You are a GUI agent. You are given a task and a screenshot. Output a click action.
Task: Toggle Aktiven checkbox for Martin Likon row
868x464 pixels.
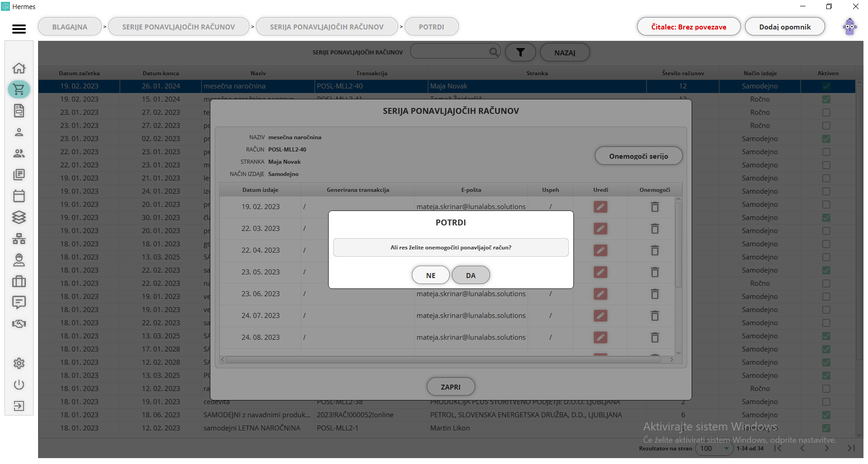[x=826, y=428]
